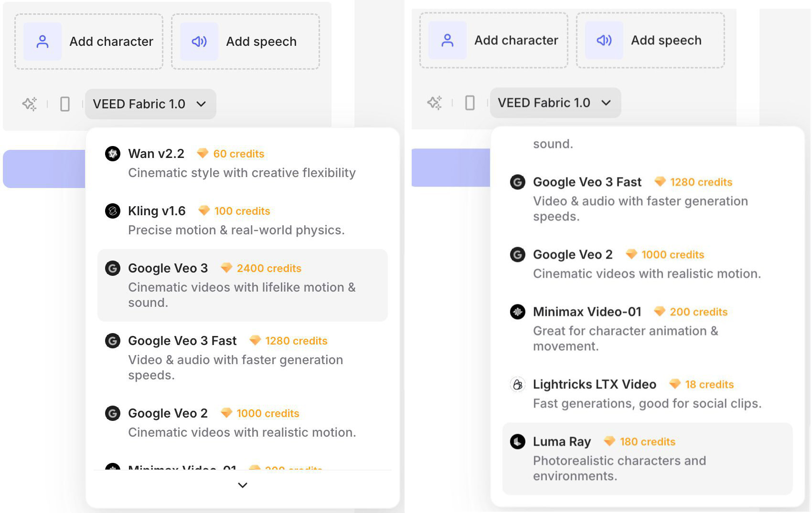Screen dimensions: 812x513
Task: Click '60 credits' text
Action: (x=239, y=154)
